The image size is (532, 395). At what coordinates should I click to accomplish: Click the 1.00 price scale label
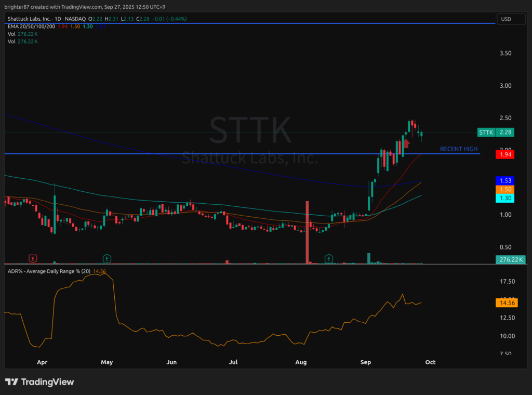tap(506, 215)
